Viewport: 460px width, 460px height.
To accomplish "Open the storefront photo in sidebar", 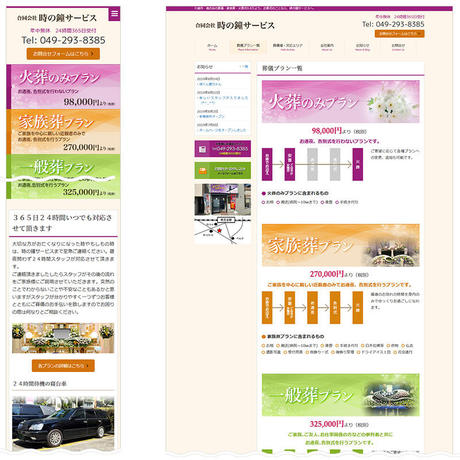I will pos(223,199).
